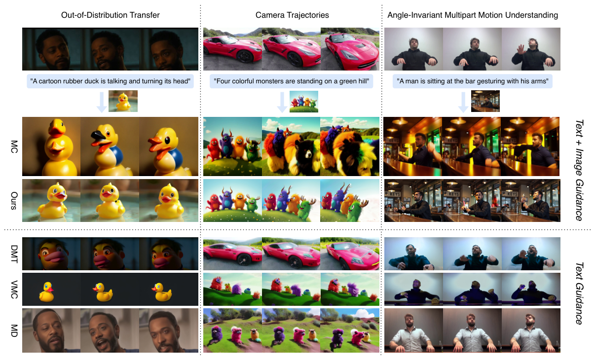595x364 pixels.
Task: Click the middle red car frame in top row
Action: [292, 49]
